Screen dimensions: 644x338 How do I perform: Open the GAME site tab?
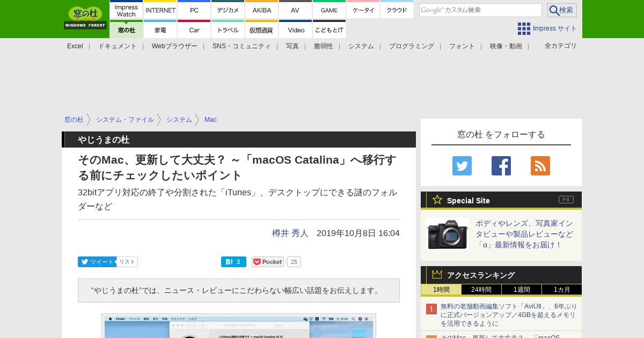click(329, 10)
